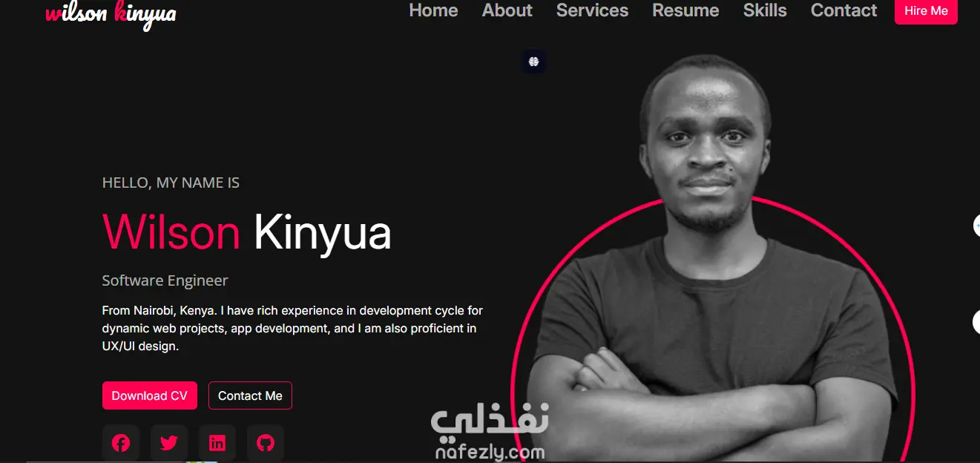This screenshot has height=463, width=980.
Task: Click the Wilson Kinyua heading text
Action: tap(246, 232)
